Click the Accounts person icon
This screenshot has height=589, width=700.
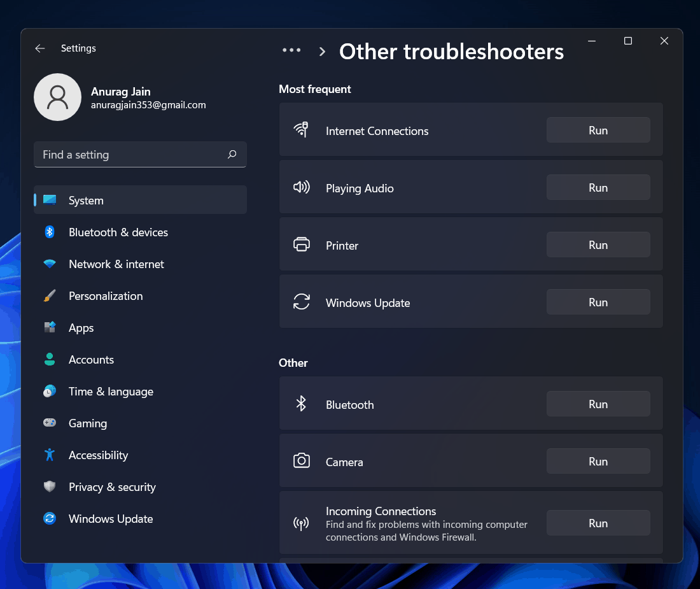click(50, 359)
